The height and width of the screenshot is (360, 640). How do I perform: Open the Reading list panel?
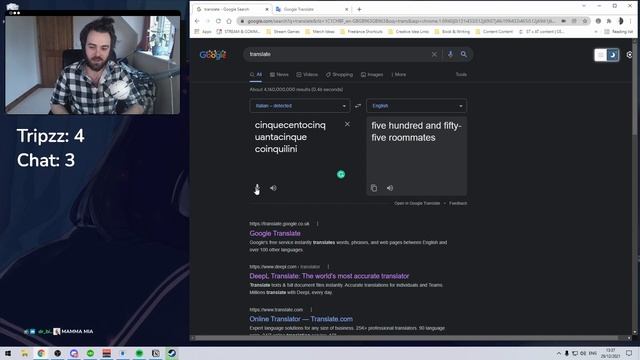pyautogui.click(x=618, y=31)
